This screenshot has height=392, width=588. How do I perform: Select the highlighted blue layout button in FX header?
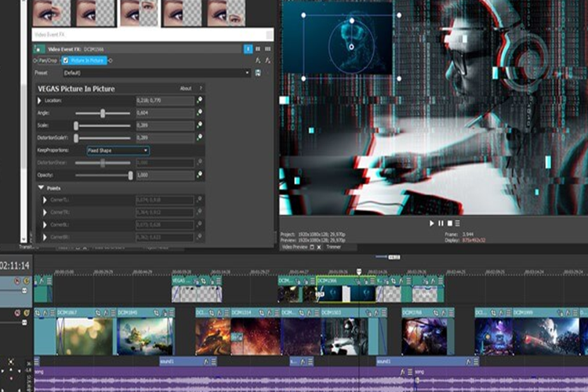point(248,49)
